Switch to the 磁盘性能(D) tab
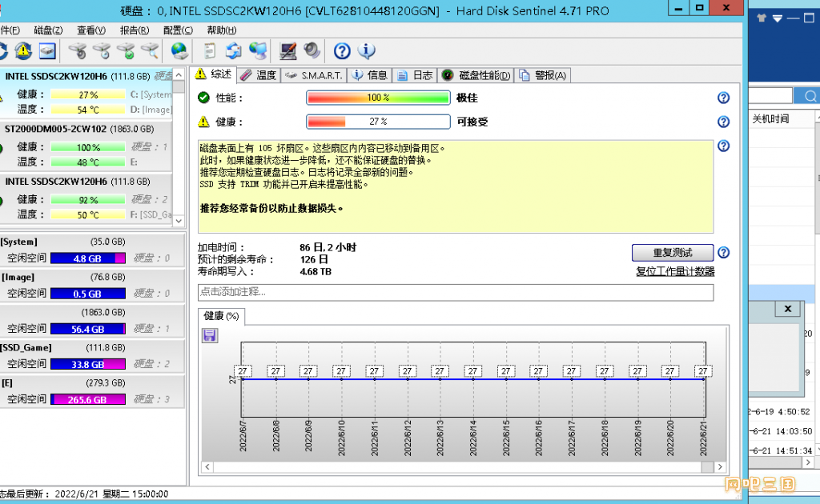The width and height of the screenshot is (820, 504). click(x=476, y=76)
